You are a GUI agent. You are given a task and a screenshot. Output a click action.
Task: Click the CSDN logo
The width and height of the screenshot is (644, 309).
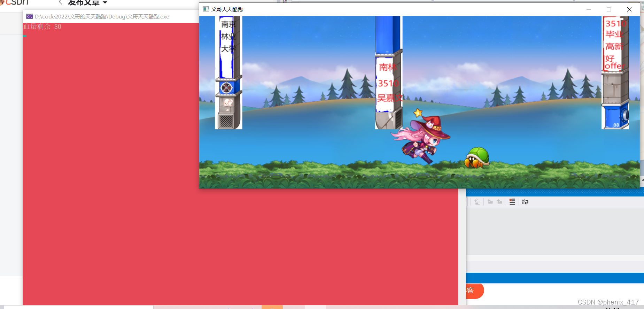(x=15, y=2)
